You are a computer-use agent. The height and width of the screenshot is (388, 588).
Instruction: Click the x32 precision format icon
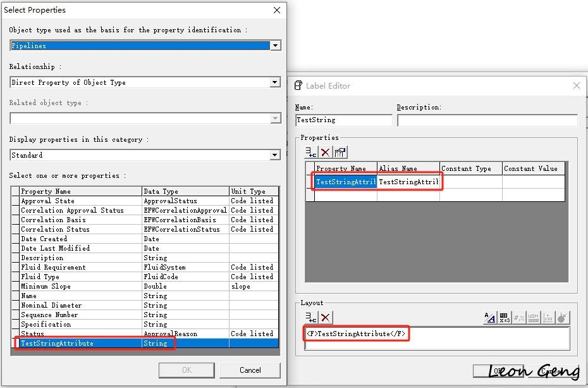pos(548,318)
